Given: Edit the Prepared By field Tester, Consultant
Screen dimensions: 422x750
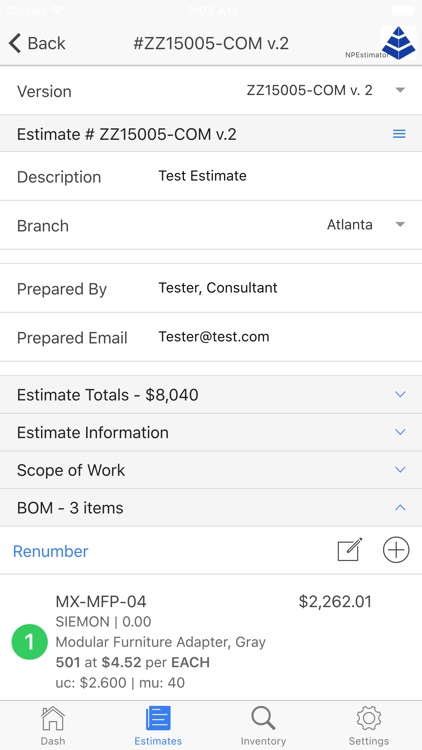Looking at the screenshot, I should pos(218,287).
